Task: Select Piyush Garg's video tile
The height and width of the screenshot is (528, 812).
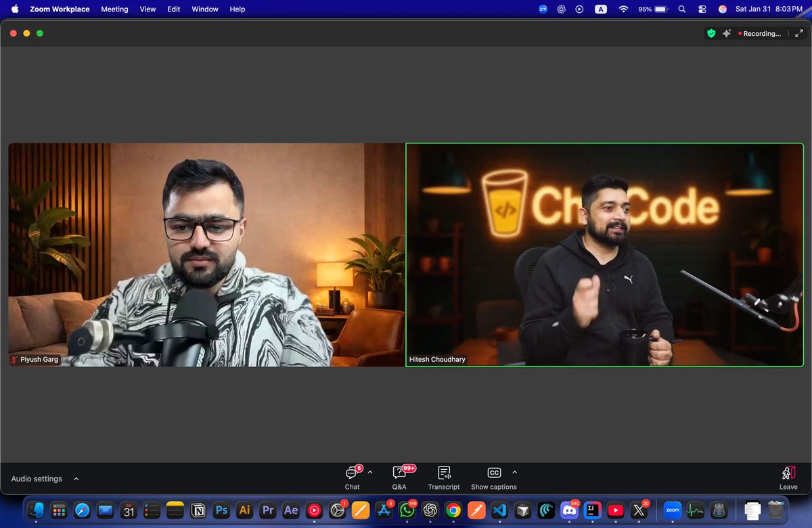Action: coord(206,255)
